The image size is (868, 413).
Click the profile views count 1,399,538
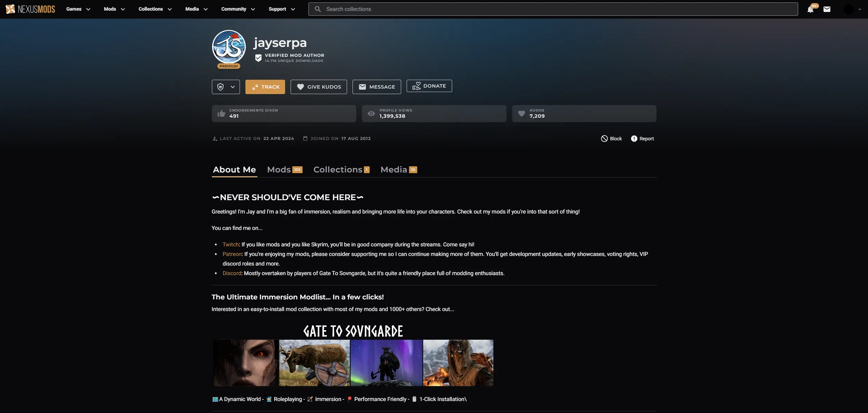click(392, 116)
